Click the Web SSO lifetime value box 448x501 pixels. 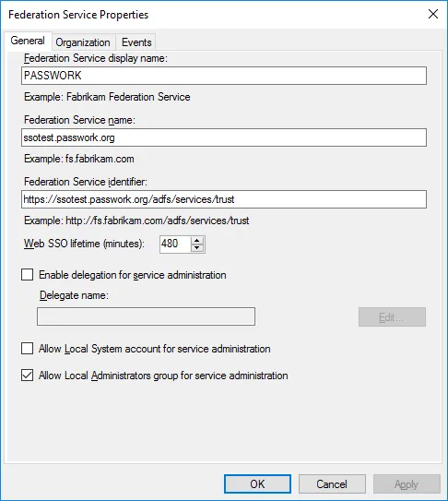pos(175,245)
